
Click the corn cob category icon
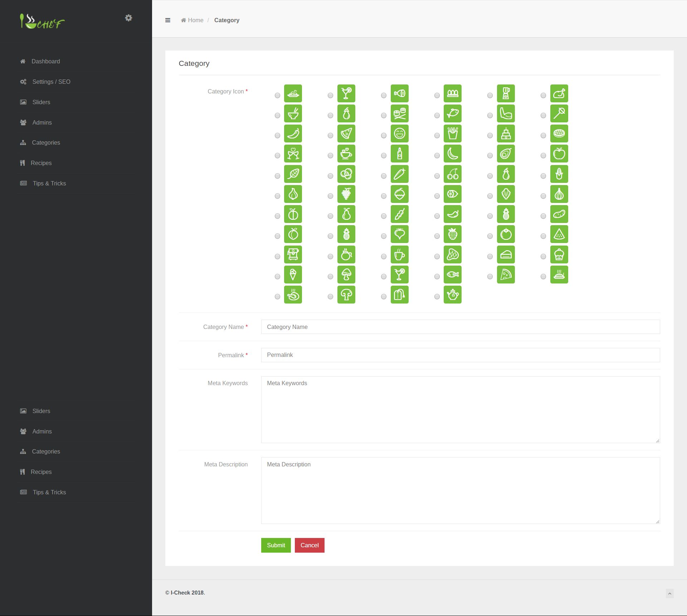[559, 174]
